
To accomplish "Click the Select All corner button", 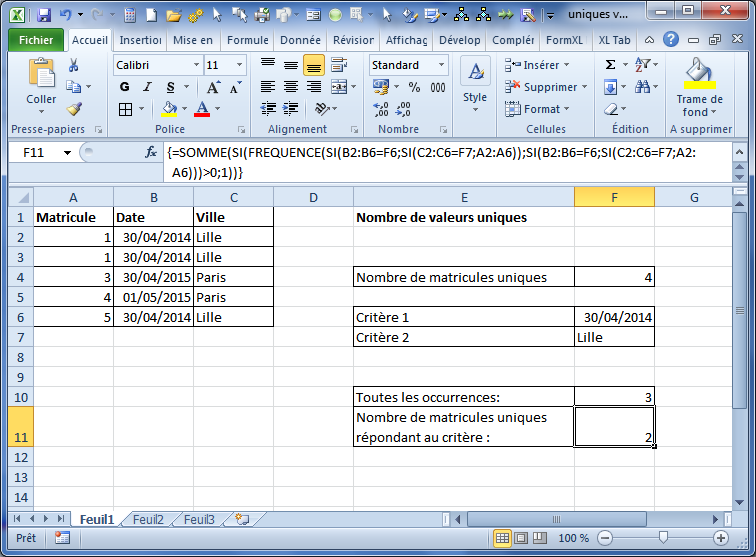I will coord(21,197).
